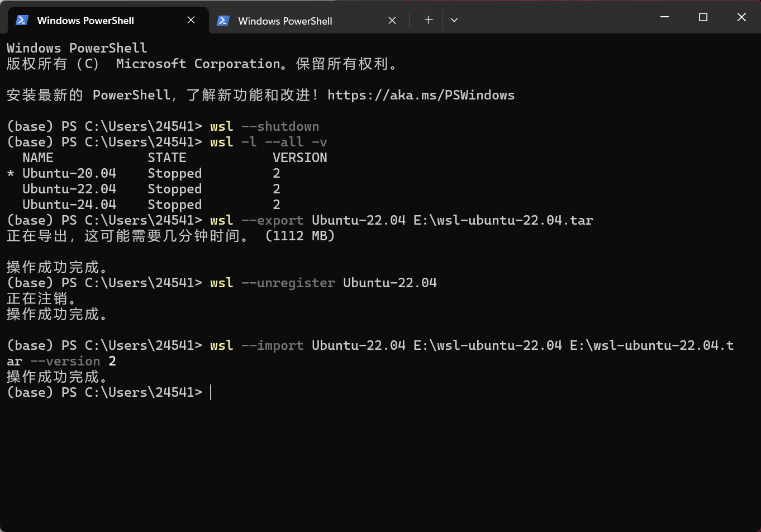Click the '正在注销。' status message
761x532 pixels.
coord(42,298)
